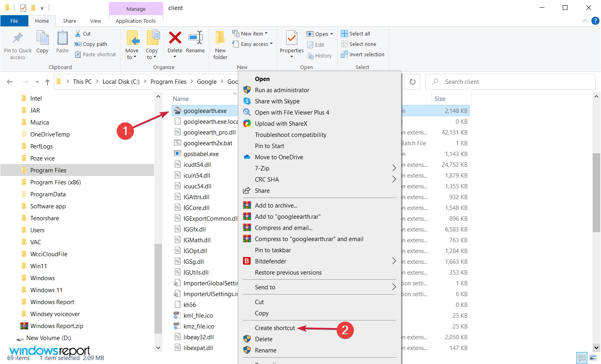Click Local Disk (C:) breadcrumb

click(121, 82)
